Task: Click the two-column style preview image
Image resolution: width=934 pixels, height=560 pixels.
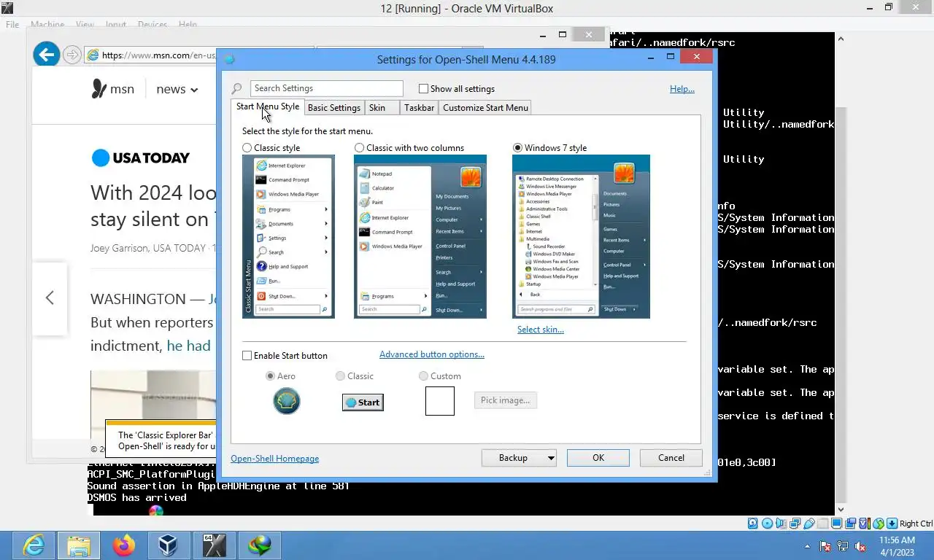Action: click(420, 236)
